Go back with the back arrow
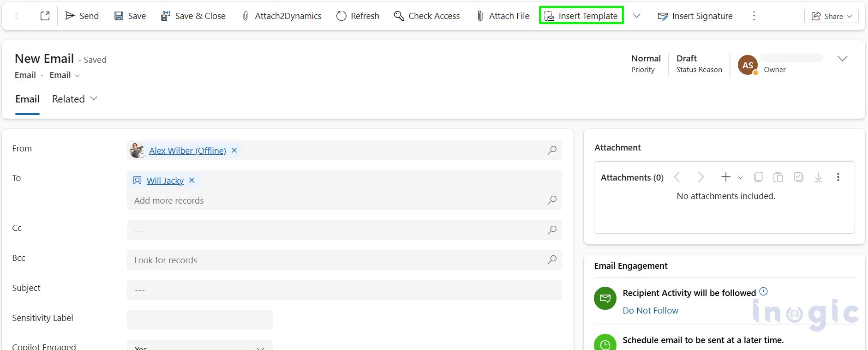Screen dimensions: 868x350 (x=19, y=16)
